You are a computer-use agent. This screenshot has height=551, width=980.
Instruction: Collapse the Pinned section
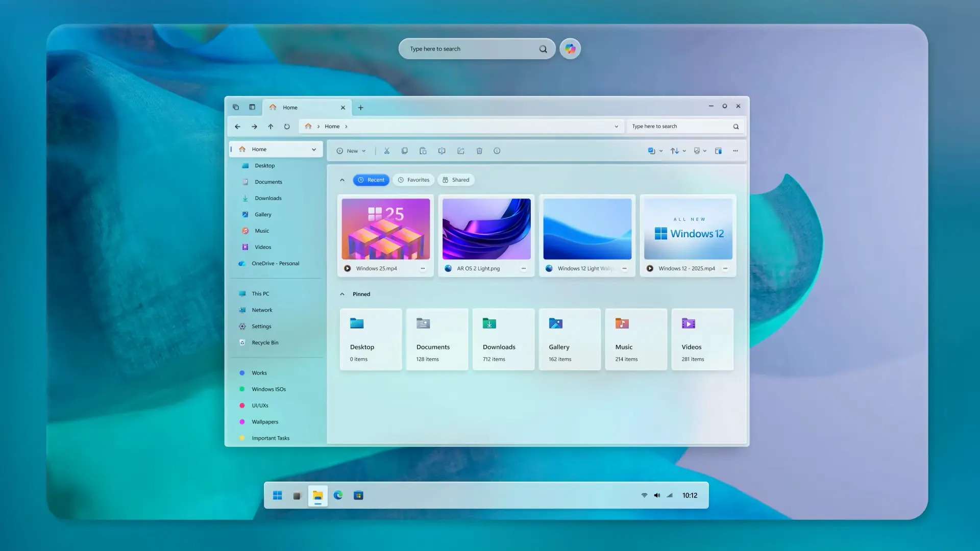tap(342, 294)
